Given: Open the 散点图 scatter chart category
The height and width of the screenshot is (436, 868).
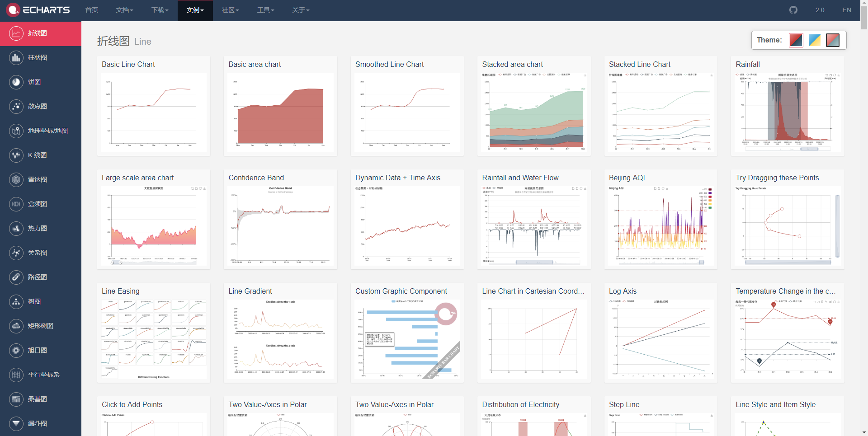Looking at the screenshot, I should (x=41, y=107).
